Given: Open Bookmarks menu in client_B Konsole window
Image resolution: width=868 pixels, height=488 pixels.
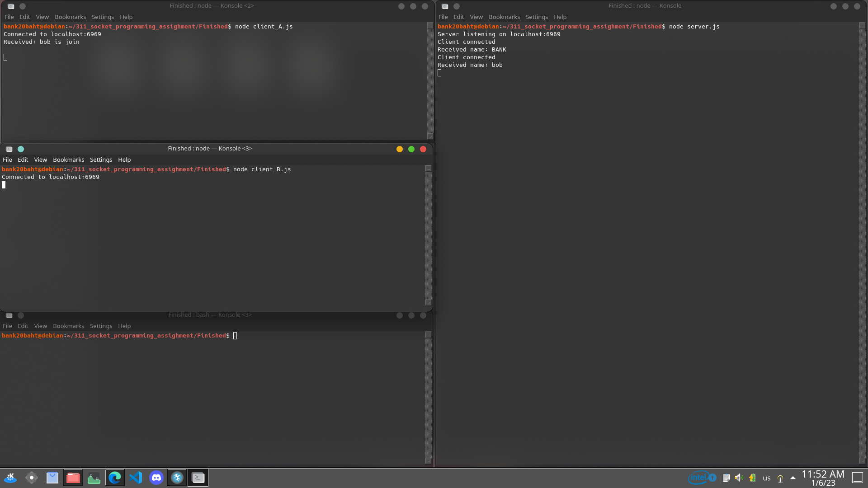Looking at the screenshot, I should [x=68, y=160].
